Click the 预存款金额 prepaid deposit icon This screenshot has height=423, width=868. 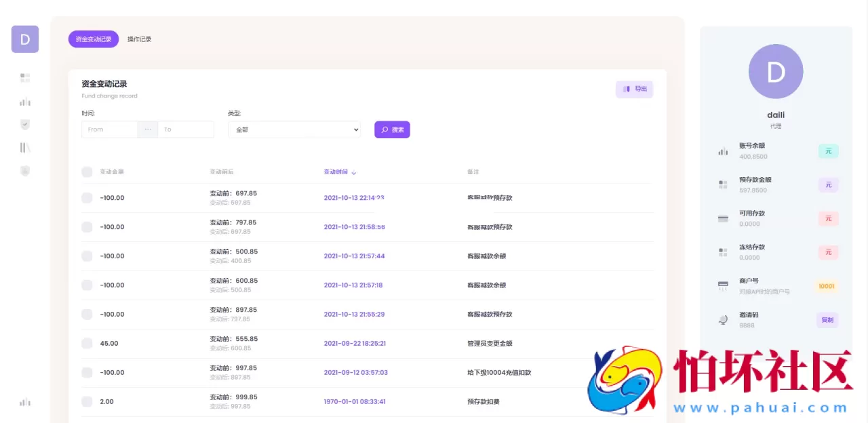pyautogui.click(x=723, y=184)
